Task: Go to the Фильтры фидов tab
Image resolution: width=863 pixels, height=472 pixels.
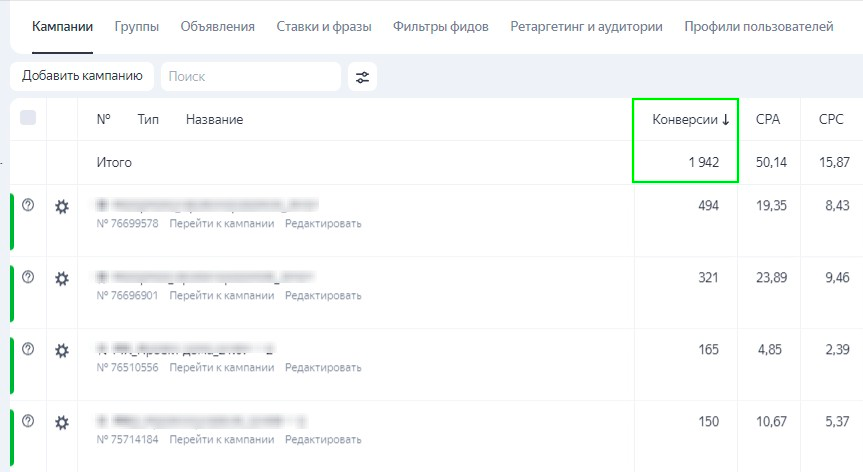Action: click(440, 26)
